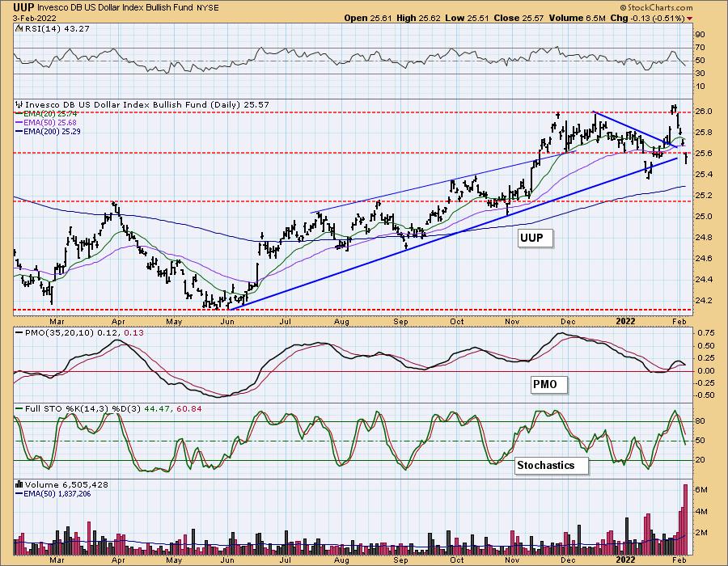
Task: Click the Dec label on price chart axis
Action: pos(569,321)
